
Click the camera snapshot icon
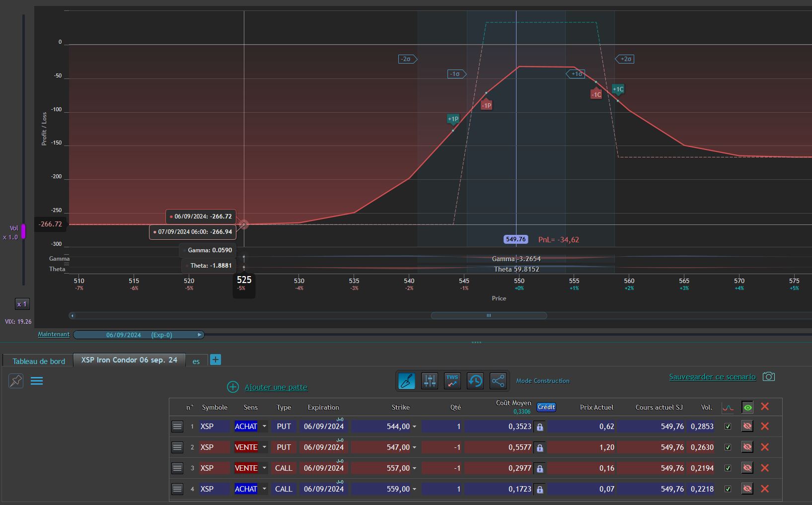click(x=768, y=376)
